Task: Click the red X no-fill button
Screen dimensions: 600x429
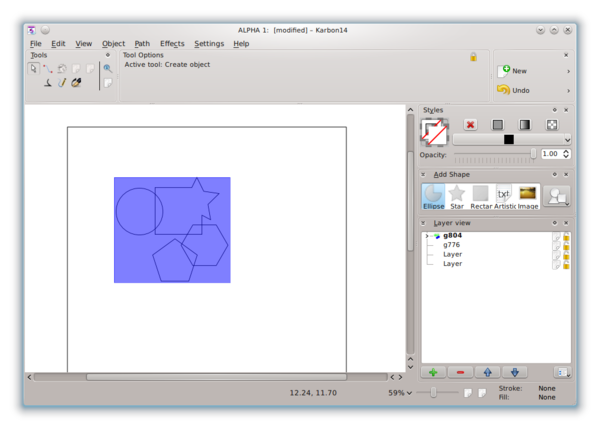Action: pyautogui.click(x=470, y=125)
